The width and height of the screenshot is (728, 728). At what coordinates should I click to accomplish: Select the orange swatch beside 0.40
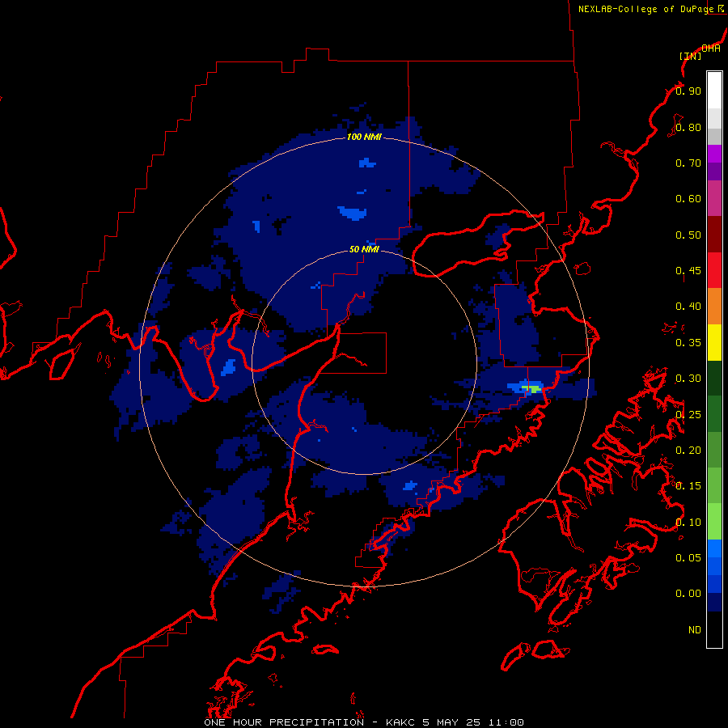coord(714,307)
